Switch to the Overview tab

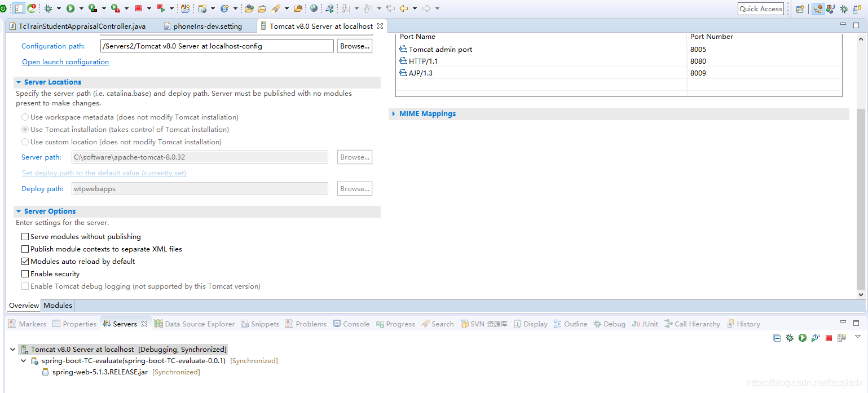pyautogui.click(x=24, y=306)
